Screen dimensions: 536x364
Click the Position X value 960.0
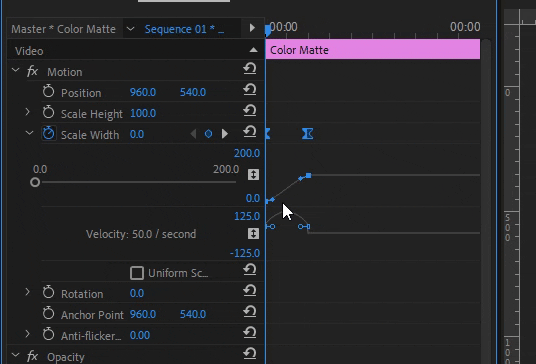tap(143, 92)
